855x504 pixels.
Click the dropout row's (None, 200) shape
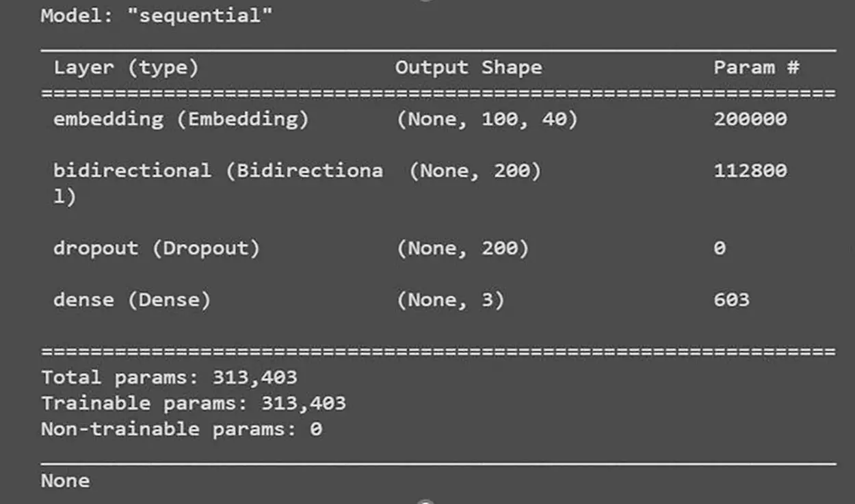[x=462, y=248]
